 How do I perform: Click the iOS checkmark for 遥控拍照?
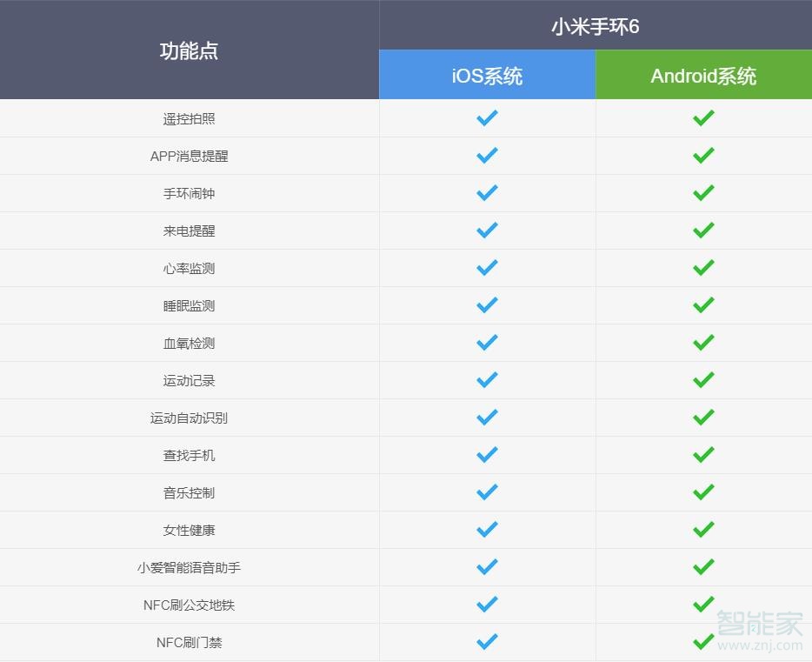(x=487, y=118)
